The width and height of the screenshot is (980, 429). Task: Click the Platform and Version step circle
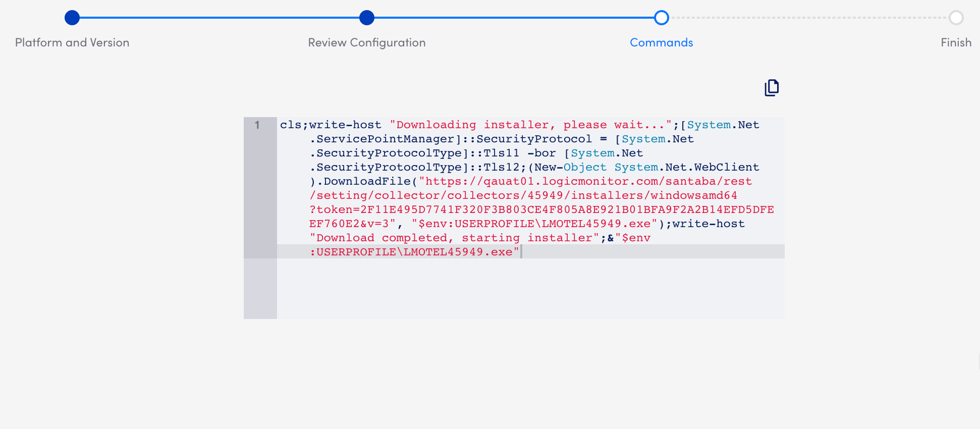pyautogui.click(x=72, y=18)
